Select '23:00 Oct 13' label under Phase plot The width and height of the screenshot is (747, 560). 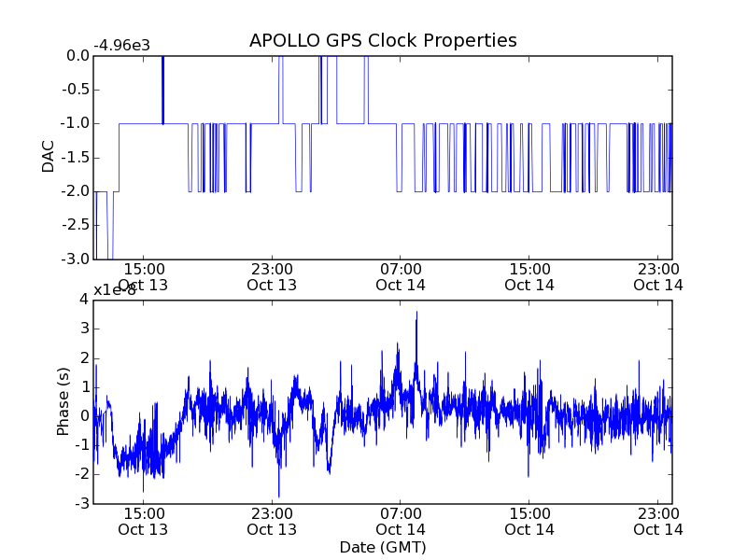coord(272,522)
